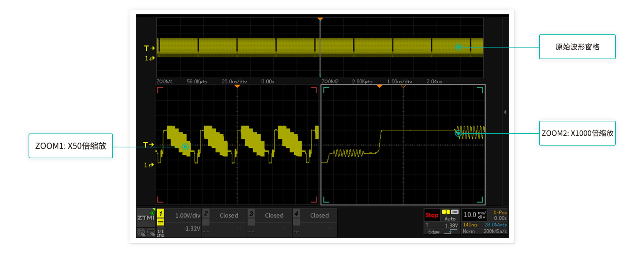The height and width of the screenshot is (256, 644).
Task: Click the rising edge trigger slope icon
Action: point(451,231)
